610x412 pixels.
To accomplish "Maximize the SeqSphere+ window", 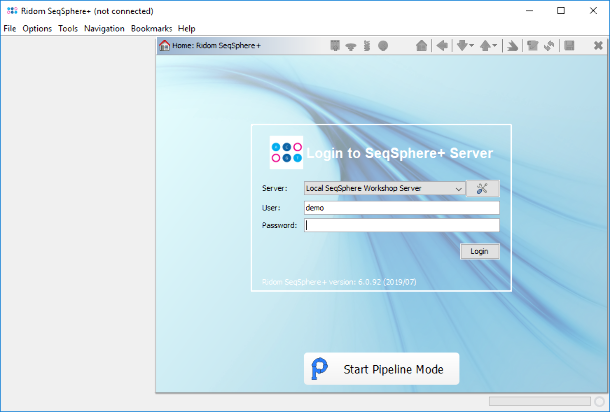I will (561, 11).
